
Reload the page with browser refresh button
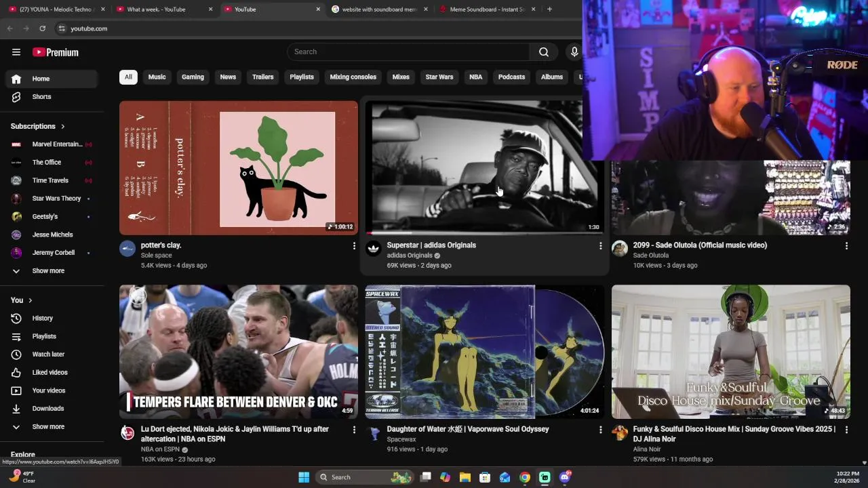(42, 28)
